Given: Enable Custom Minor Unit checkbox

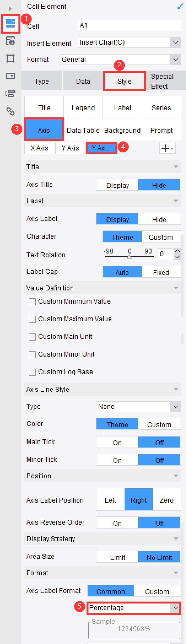Looking at the screenshot, I should [x=32, y=355].
